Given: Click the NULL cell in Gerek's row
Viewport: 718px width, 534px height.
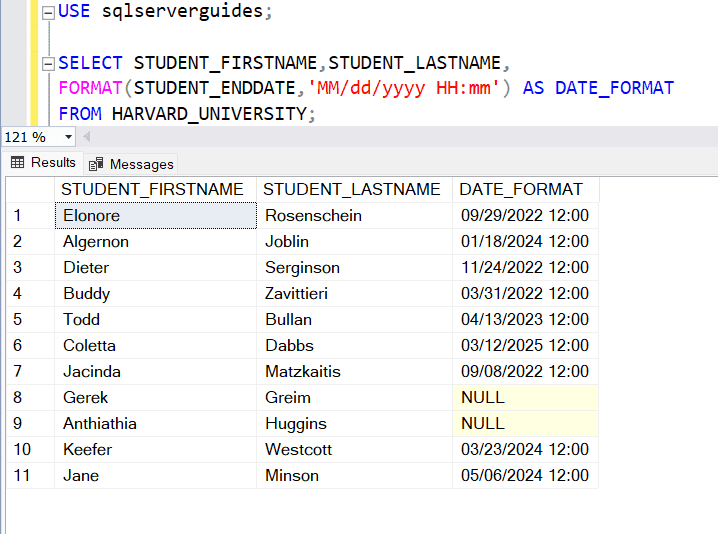Looking at the screenshot, I should click(x=525, y=398).
